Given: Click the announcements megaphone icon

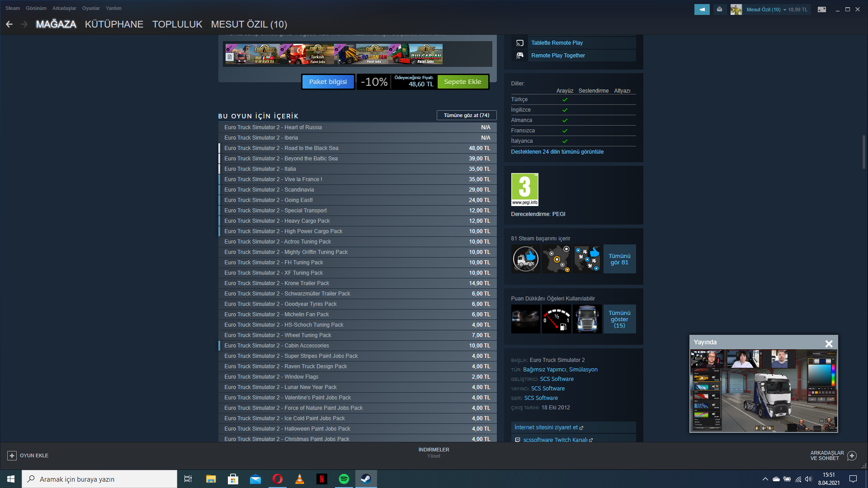Looking at the screenshot, I should click(x=702, y=9).
